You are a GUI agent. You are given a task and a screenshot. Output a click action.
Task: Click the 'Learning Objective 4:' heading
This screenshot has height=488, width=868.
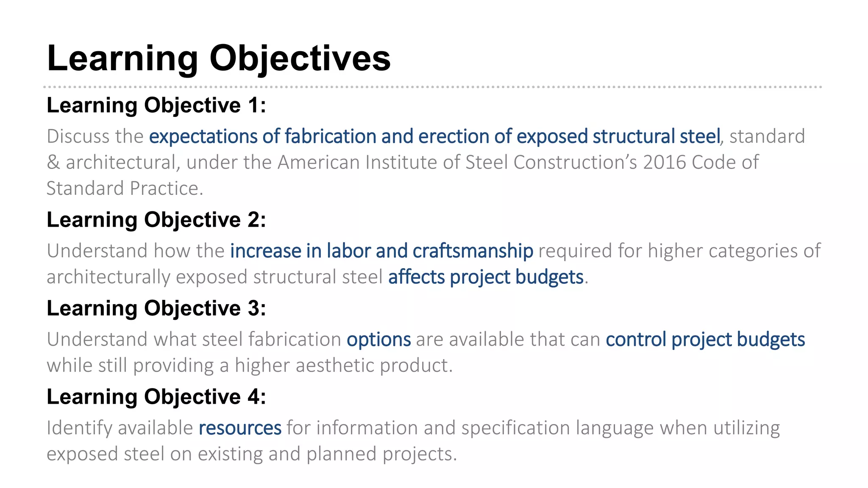coord(156,396)
